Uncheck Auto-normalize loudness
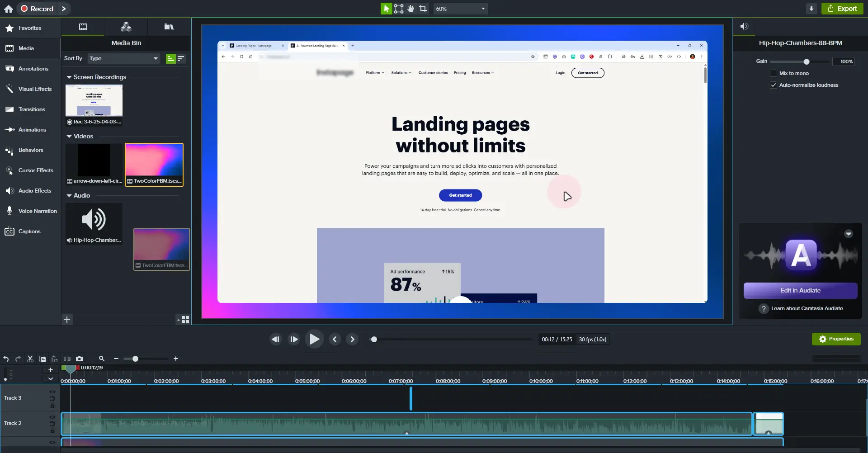The image size is (868, 453). click(x=773, y=85)
